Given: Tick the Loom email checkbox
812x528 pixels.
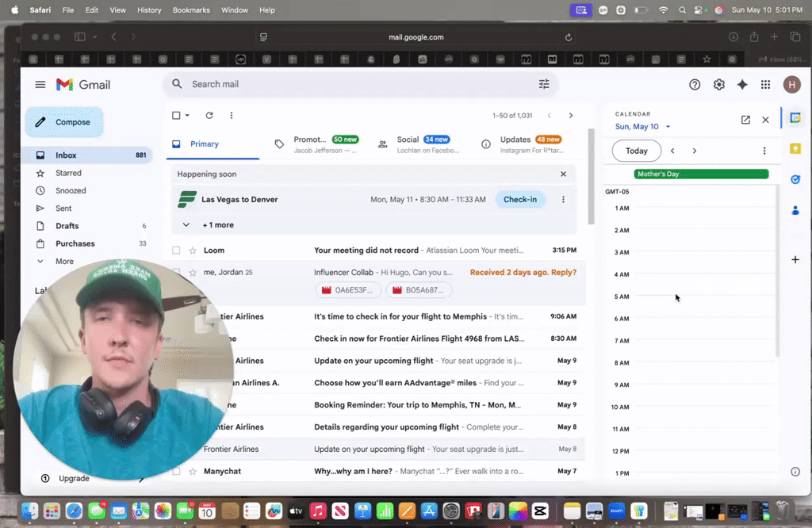Looking at the screenshot, I should tap(176, 251).
